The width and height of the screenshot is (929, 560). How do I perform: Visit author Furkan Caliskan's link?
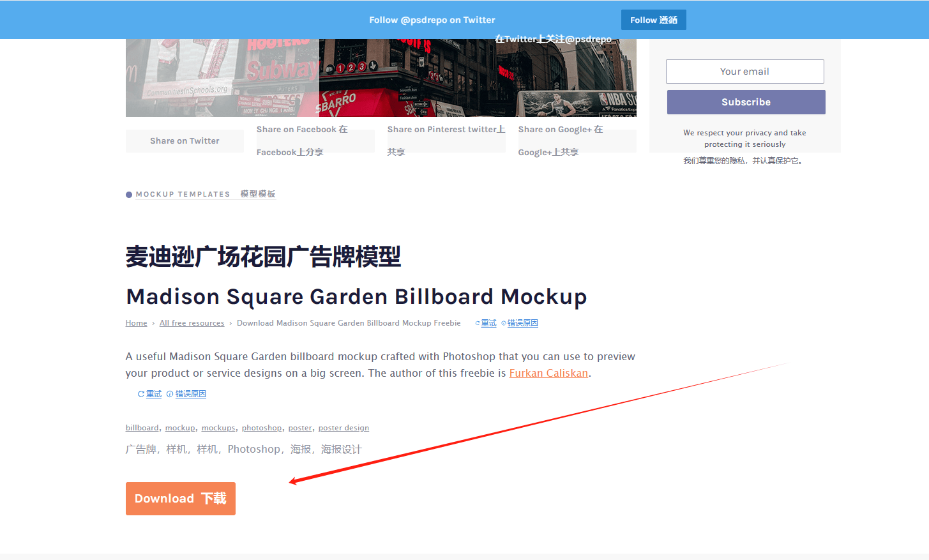pos(548,374)
